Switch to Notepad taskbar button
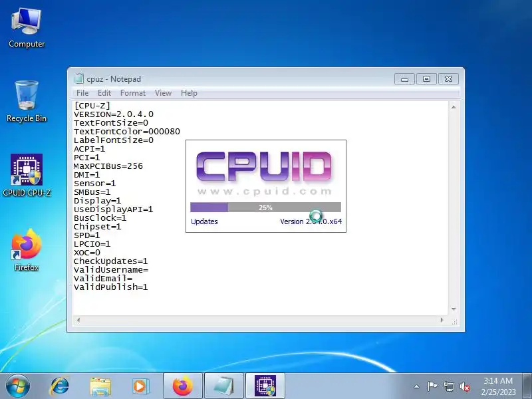Viewport: 532px width, 399px height. click(224, 386)
